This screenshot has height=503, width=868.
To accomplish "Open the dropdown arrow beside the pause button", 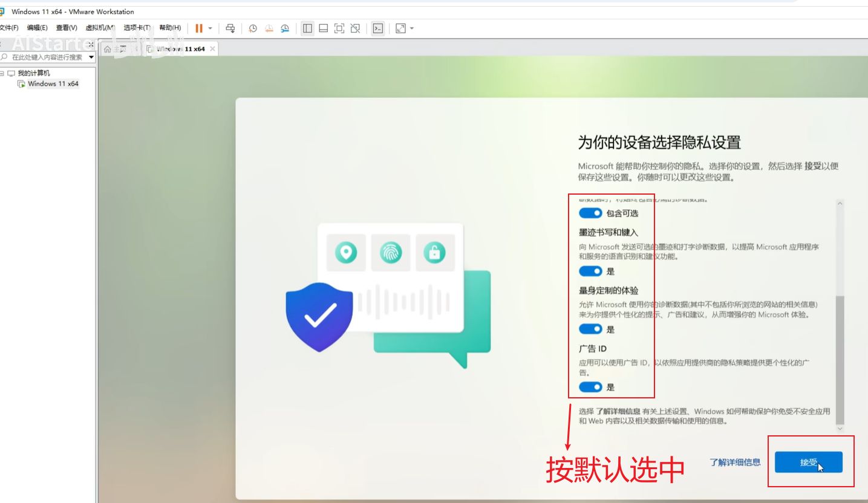I will (x=210, y=28).
